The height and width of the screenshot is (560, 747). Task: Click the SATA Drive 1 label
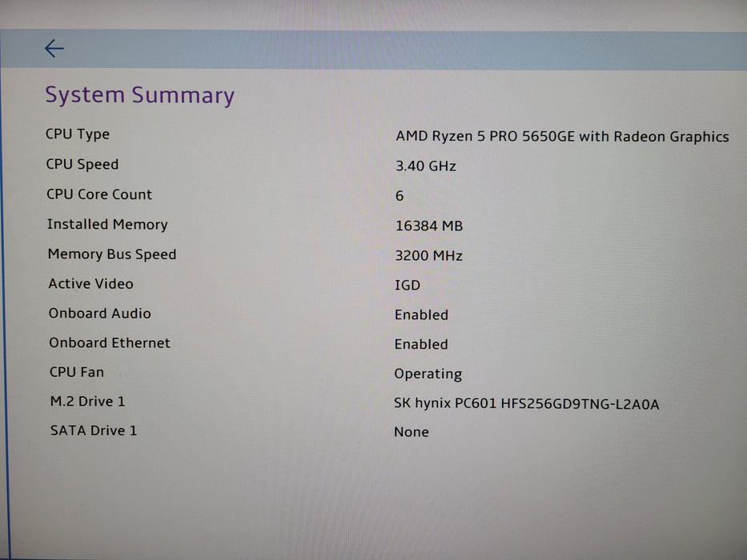click(94, 430)
